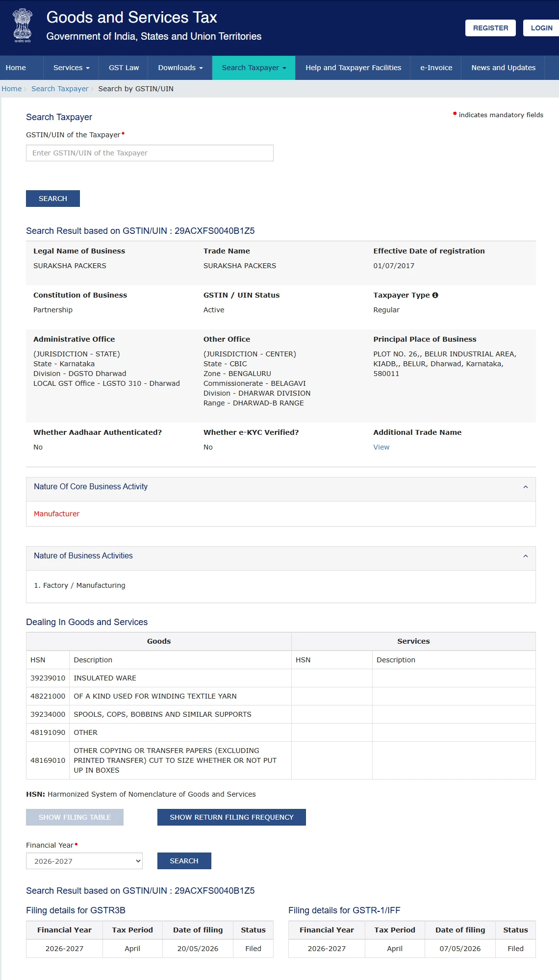559x980 pixels.
Task: Click the Home breadcrumb link
Action: coord(12,89)
